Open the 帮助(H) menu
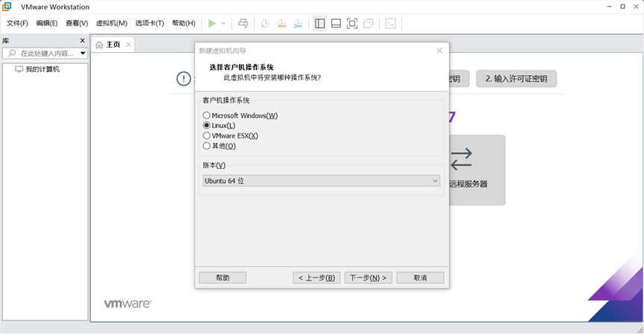 click(x=184, y=23)
